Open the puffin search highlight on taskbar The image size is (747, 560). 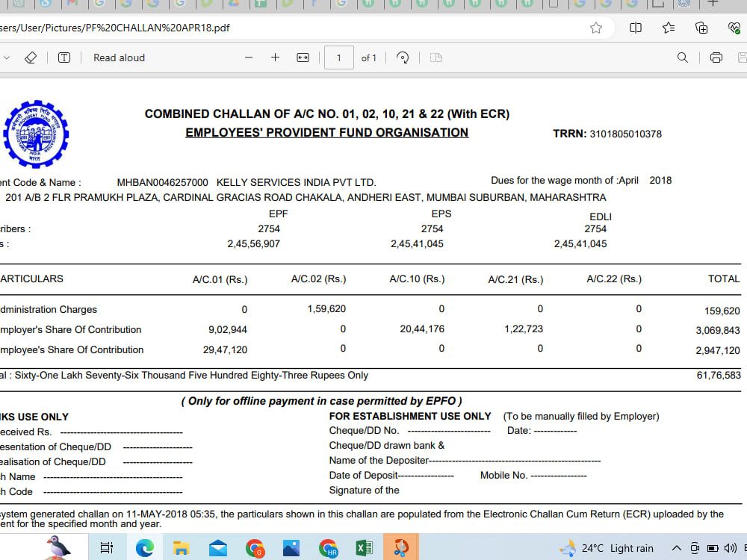click(58, 547)
